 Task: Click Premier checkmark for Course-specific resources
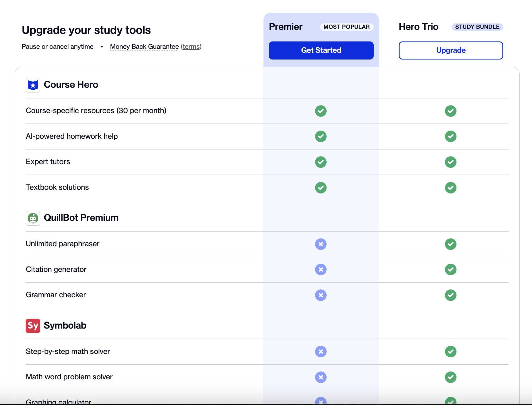tap(321, 111)
